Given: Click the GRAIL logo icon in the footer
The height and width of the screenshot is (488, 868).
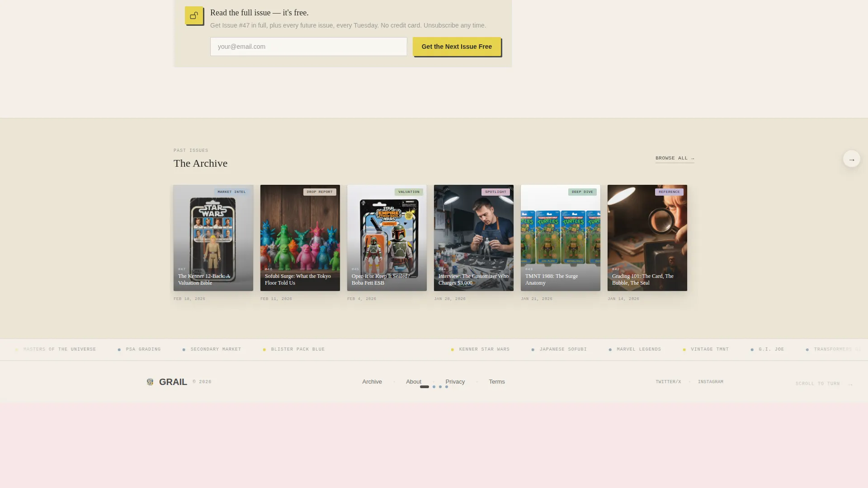Looking at the screenshot, I should (x=150, y=382).
